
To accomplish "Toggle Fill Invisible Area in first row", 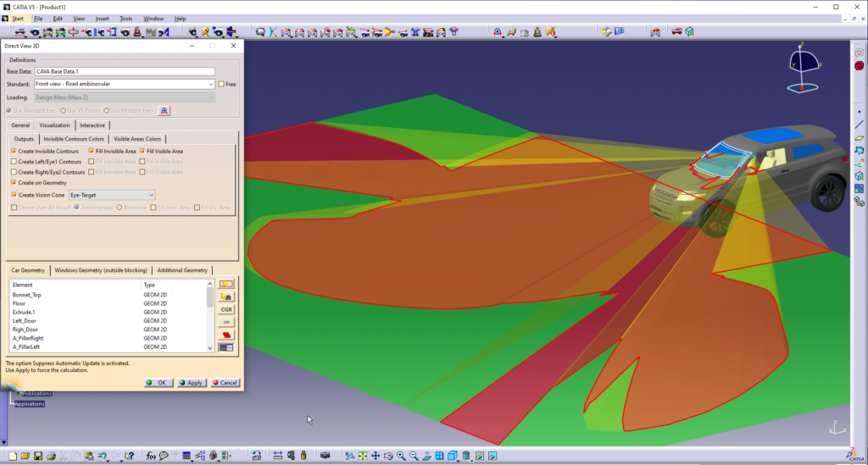I will pos(92,151).
